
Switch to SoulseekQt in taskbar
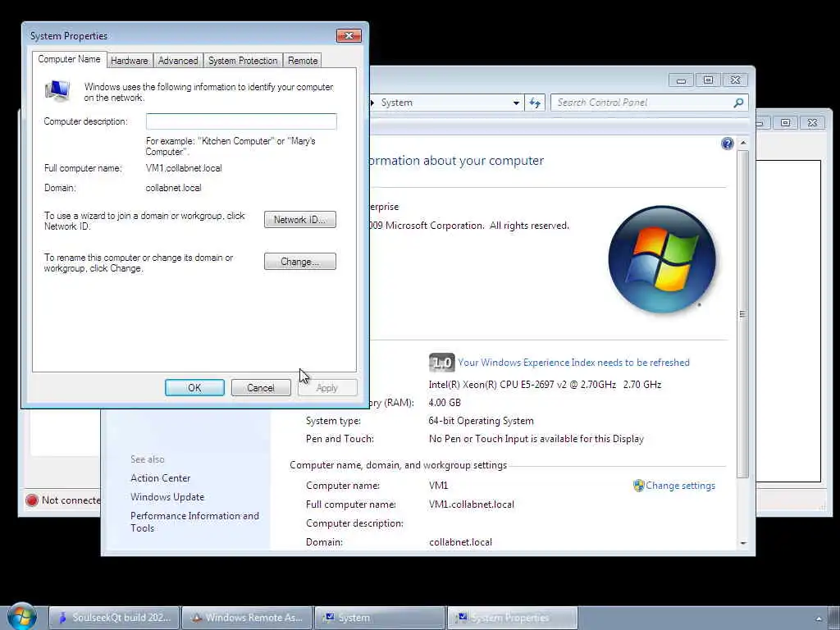tap(115, 618)
